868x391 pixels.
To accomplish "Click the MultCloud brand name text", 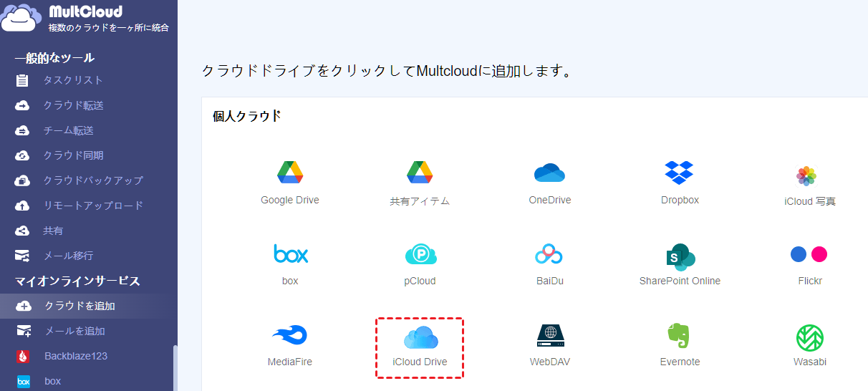I will (x=86, y=11).
